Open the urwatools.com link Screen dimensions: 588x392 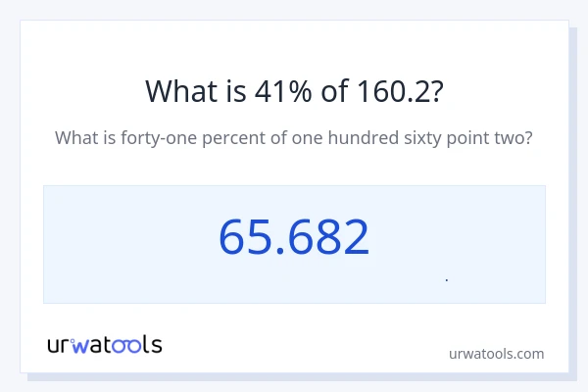tap(495, 354)
